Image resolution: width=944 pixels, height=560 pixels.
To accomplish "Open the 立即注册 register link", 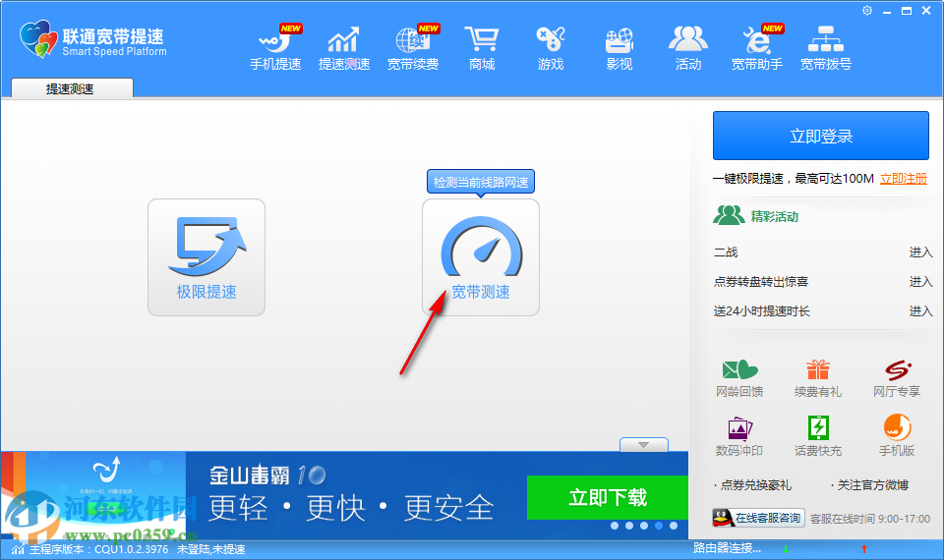I will tap(903, 179).
